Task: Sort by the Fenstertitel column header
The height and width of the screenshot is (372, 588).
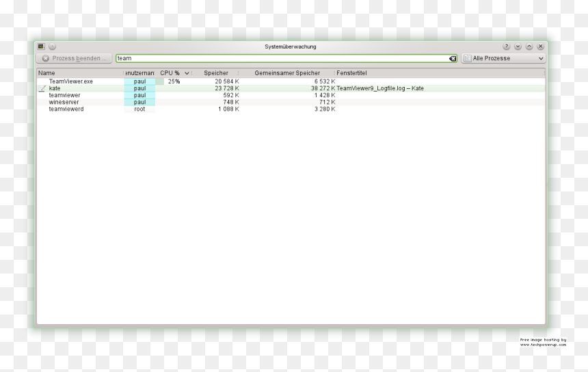Action: point(440,73)
